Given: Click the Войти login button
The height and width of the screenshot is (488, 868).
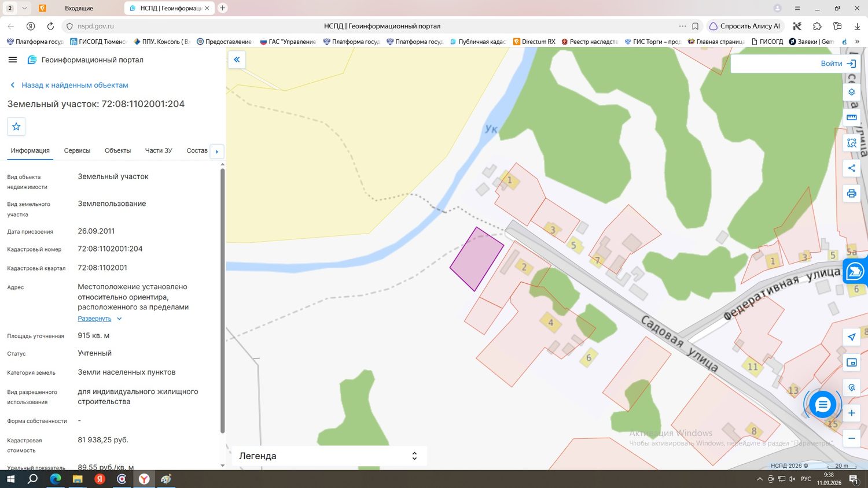Looking at the screenshot, I should tap(838, 64).
